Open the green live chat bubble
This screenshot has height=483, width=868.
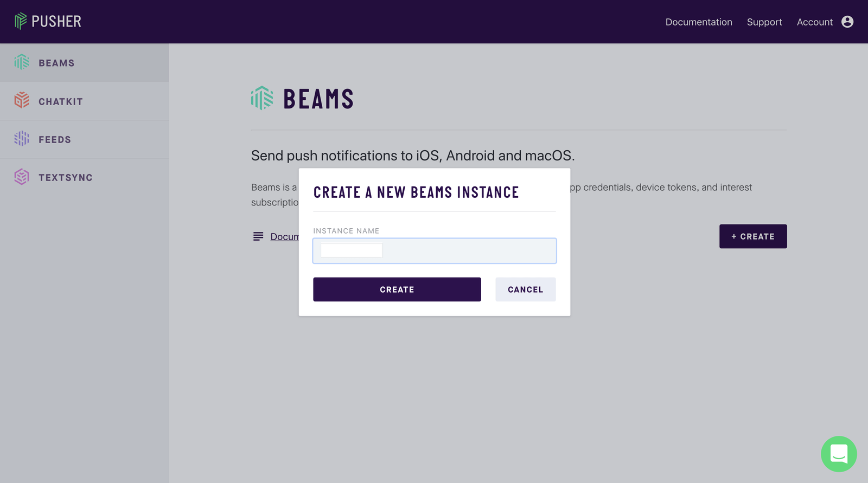[839, 454]
